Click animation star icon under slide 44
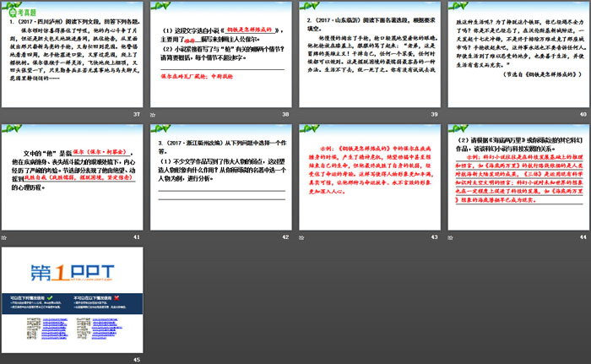The width and height of the screenshot is (591, 364). click(450, 237)
